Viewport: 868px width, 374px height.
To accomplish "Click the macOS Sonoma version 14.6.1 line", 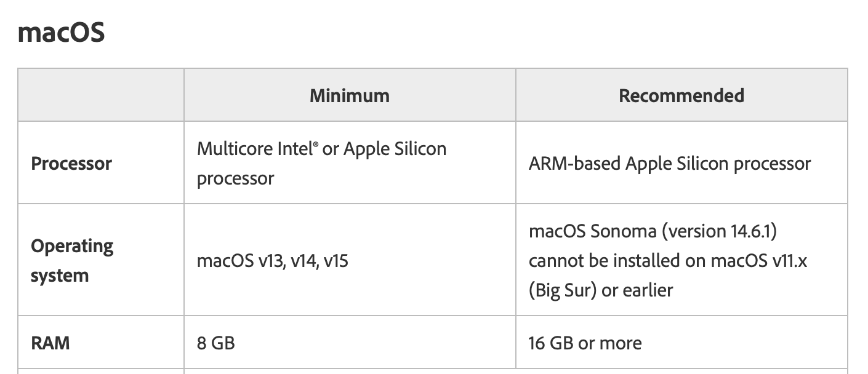I will click(653, 231).
